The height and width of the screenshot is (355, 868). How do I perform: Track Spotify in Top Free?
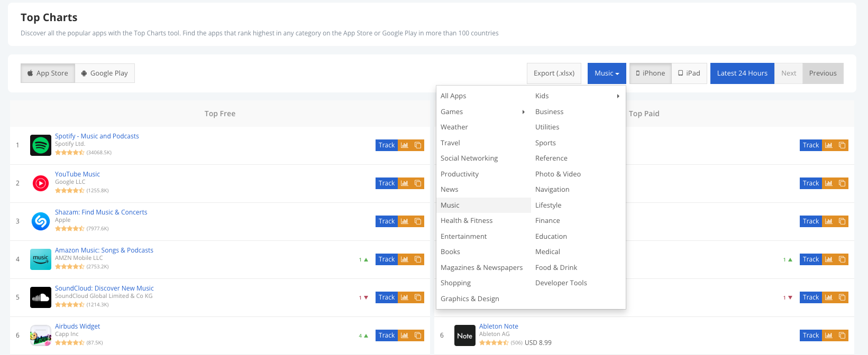387,145
